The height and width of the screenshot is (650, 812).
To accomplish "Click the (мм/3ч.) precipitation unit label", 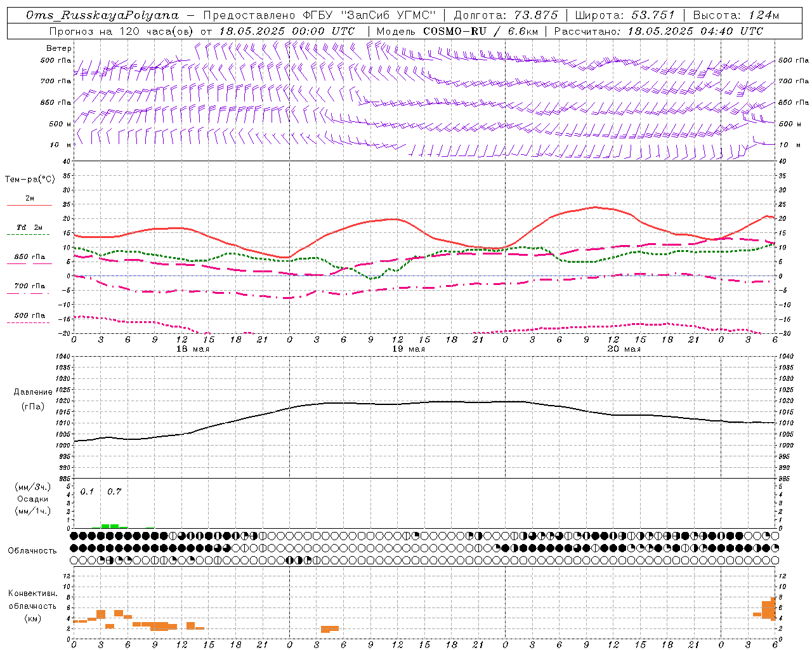I will (x=33, y=487).
